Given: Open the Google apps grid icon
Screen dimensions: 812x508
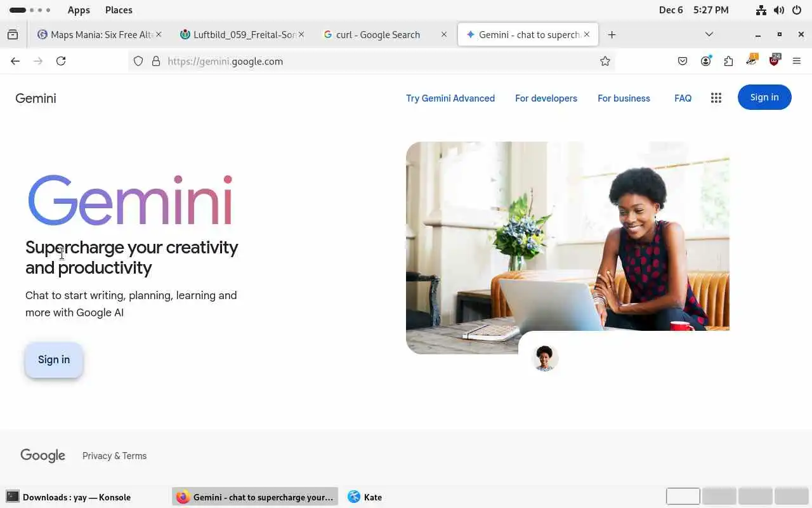Looking at the screenshot, I should coord(716,98).
